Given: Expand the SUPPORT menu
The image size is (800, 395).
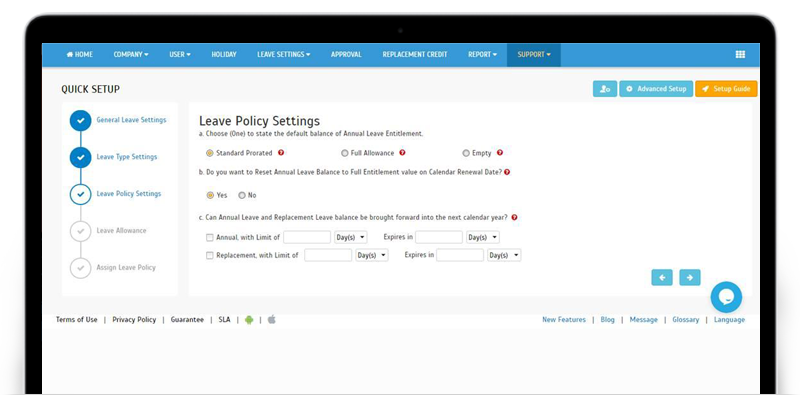Looking at the screenshot, I should [534, 55].
